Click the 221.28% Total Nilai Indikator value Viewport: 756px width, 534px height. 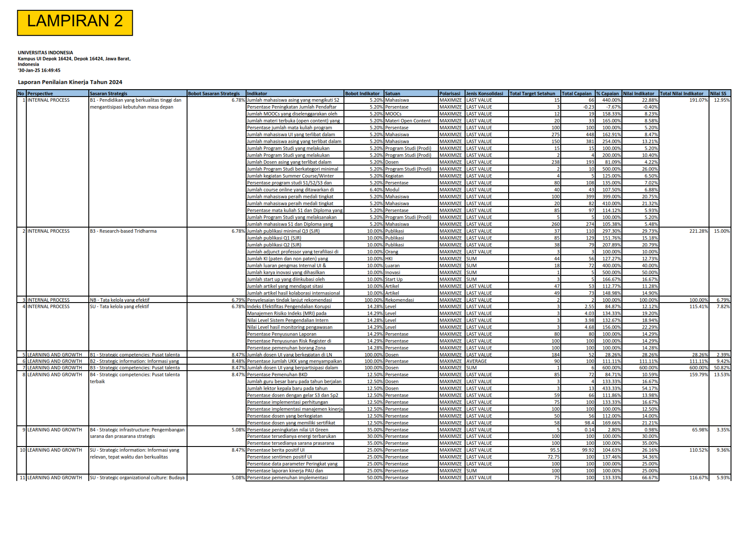pyautogui.click(x=698, y=231)
